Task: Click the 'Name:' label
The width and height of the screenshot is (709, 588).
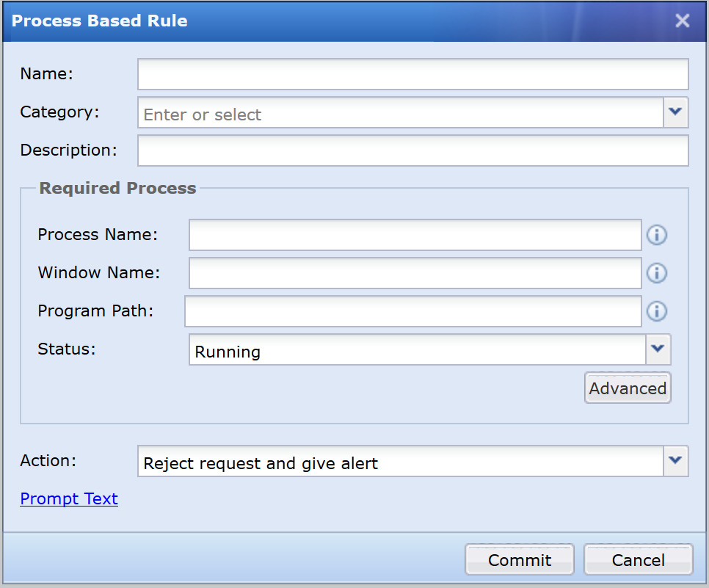Action: (x=46, y=73)
